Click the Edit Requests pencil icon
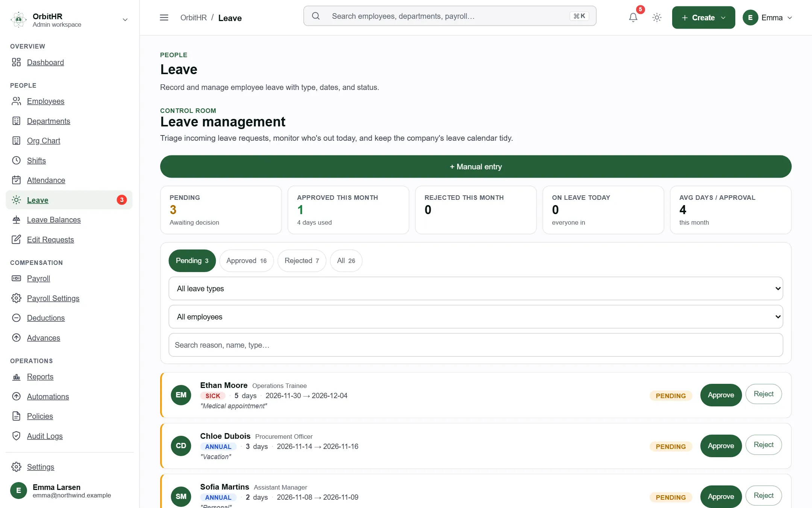This screenshot has height=508, width=812. click(16, 239)
